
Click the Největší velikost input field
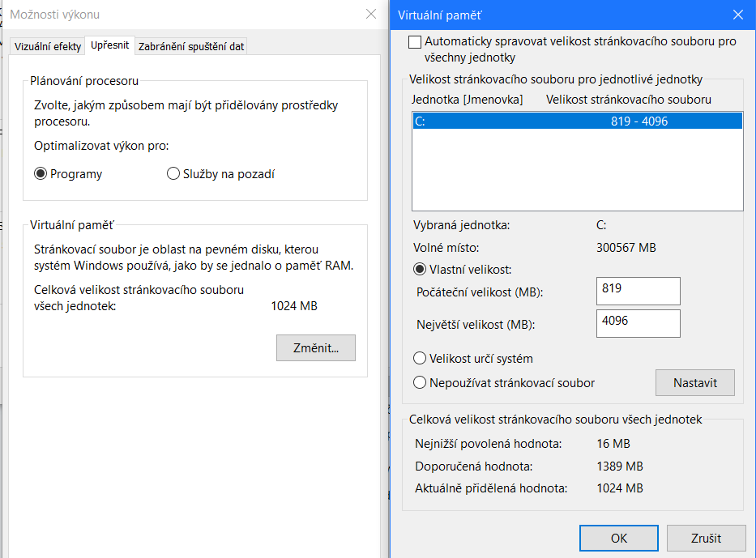coord(638,323)
